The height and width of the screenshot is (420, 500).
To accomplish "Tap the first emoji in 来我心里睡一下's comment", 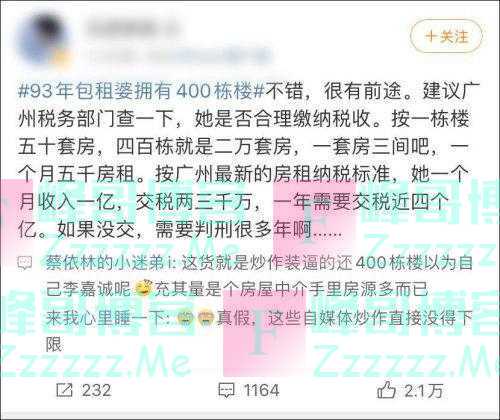I will [x=186, y=318].
